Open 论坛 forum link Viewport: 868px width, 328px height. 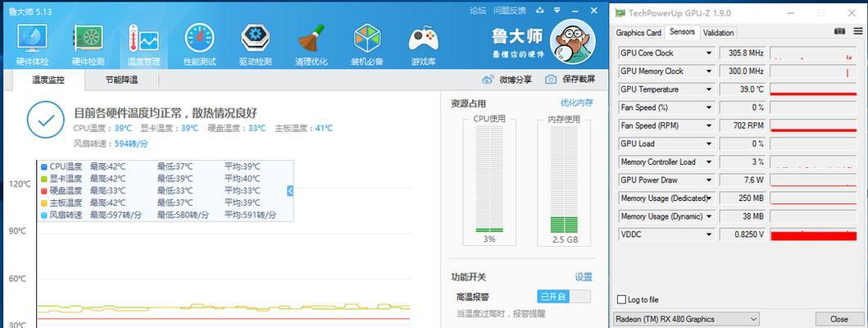(478, 10)
